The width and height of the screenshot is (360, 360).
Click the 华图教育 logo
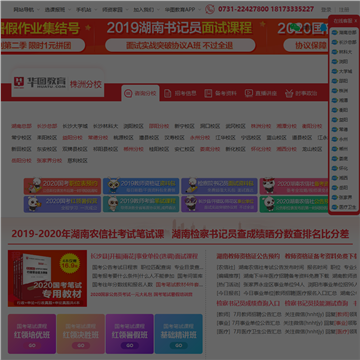click(x=40, y=82)
